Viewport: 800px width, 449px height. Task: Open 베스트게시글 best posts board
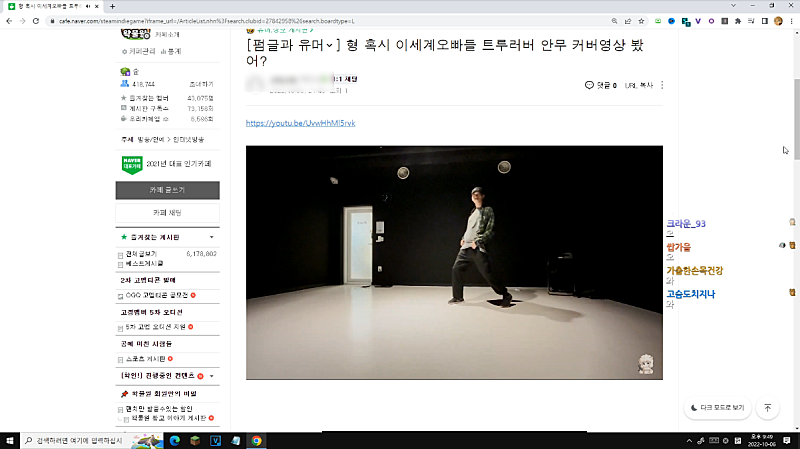[x=144, y=263]
